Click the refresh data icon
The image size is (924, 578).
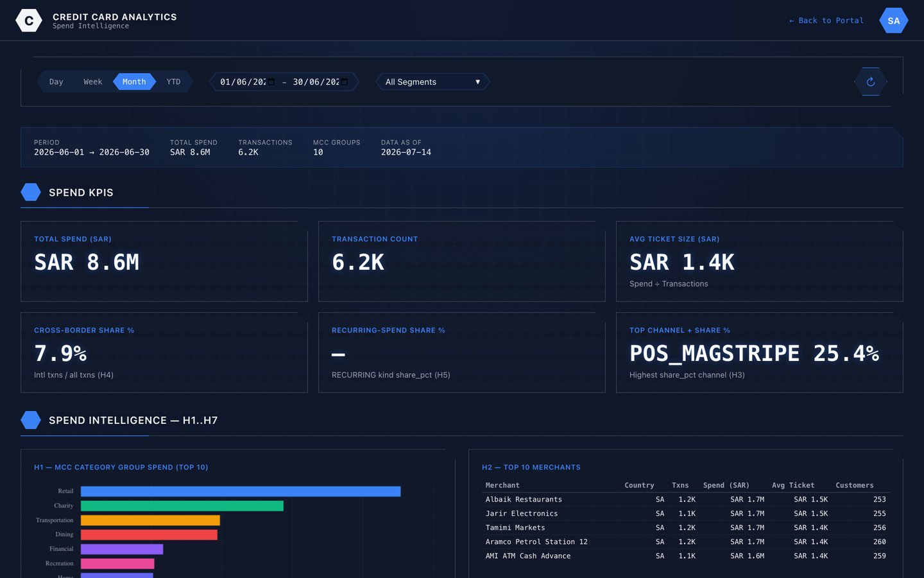pyautogui.click(x=871, y=82)
